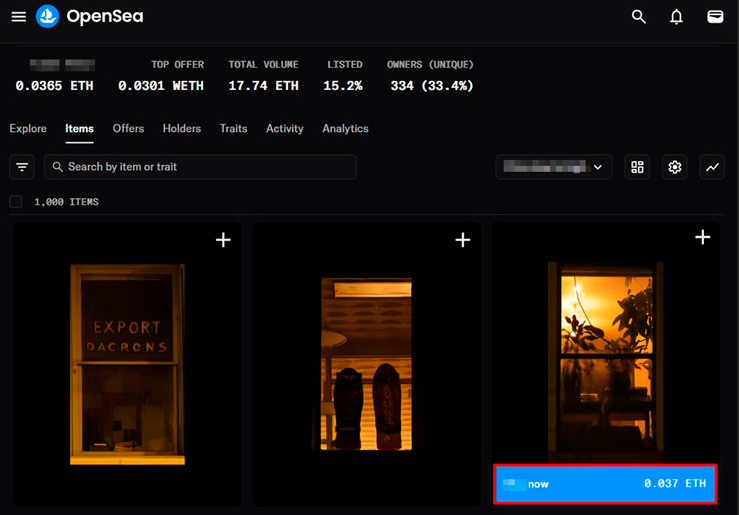This screenshot has width=739, height=515.
Task: Open the gear settings icon
Action: coord(674,167)
